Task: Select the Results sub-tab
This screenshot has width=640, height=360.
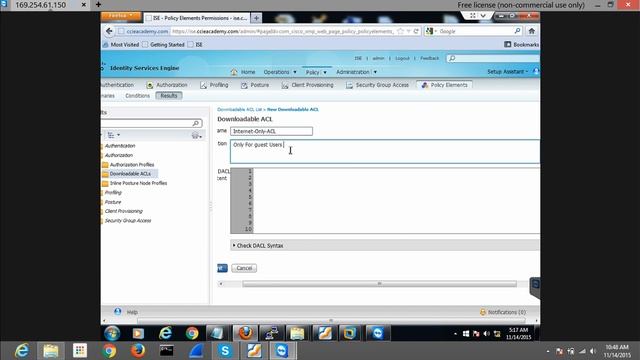Action: pos(169,96)
